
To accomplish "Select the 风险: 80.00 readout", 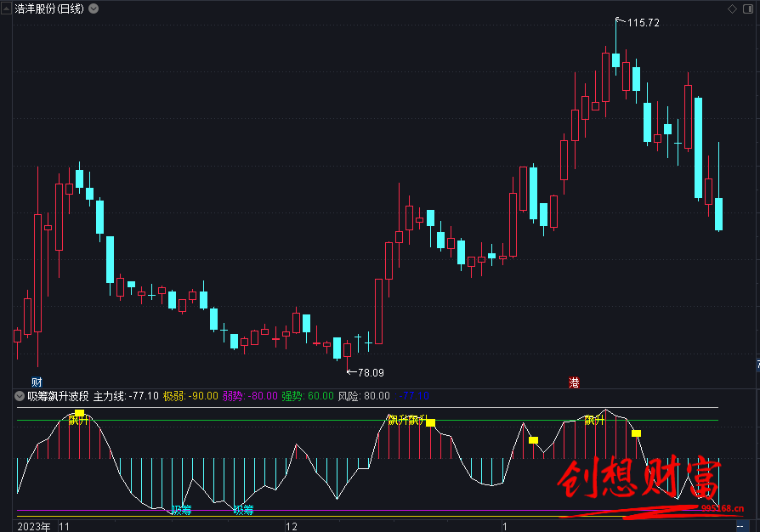I will 364,396.
